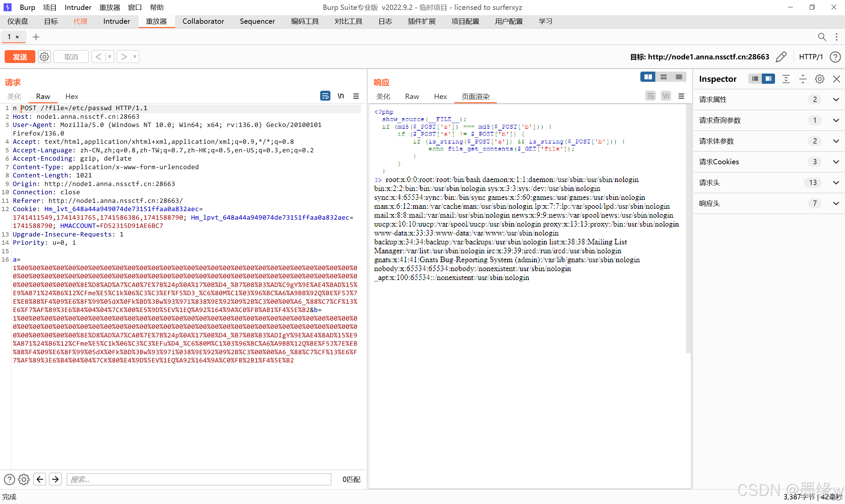Image resolution: width=845 pixels, height=504 pixels.
Task: Open the Inspector settings gear icon
Action: [x=820, y=79]
